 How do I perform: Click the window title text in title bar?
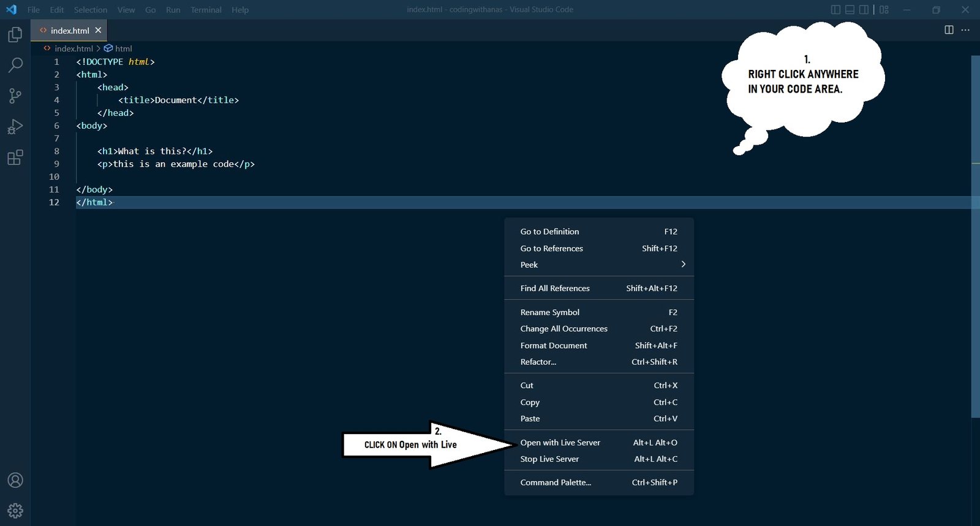pyautogui.click(x=490, y=10)
